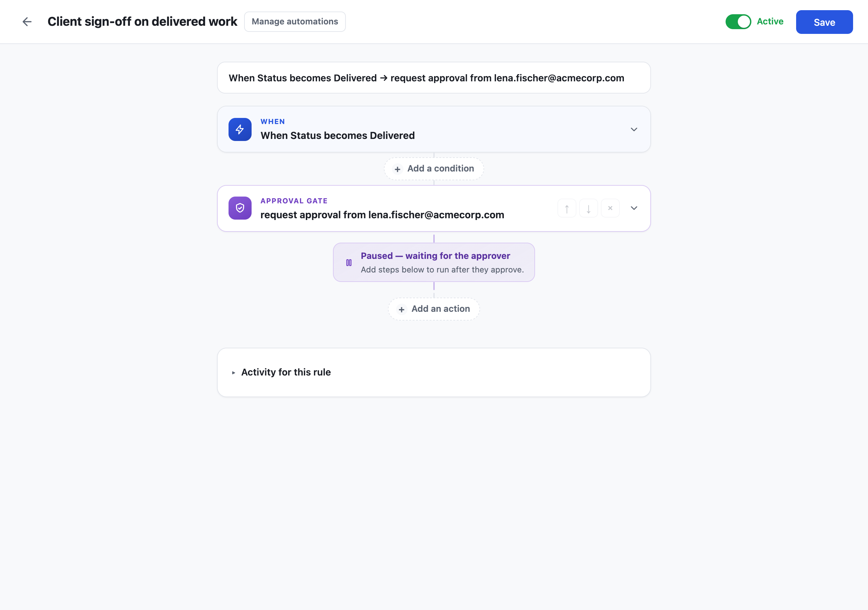Image resolution: width=868 pixels, height=610 pixels.
Task: Click the shield approval gate icon
Action: (x=240, y=208)
